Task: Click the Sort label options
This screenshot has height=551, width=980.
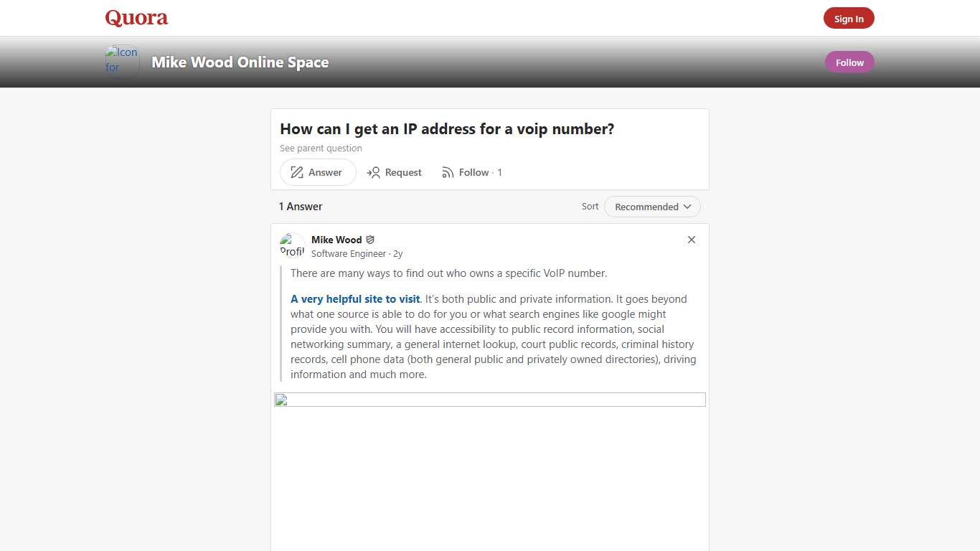Action: [x=590, y=207]
